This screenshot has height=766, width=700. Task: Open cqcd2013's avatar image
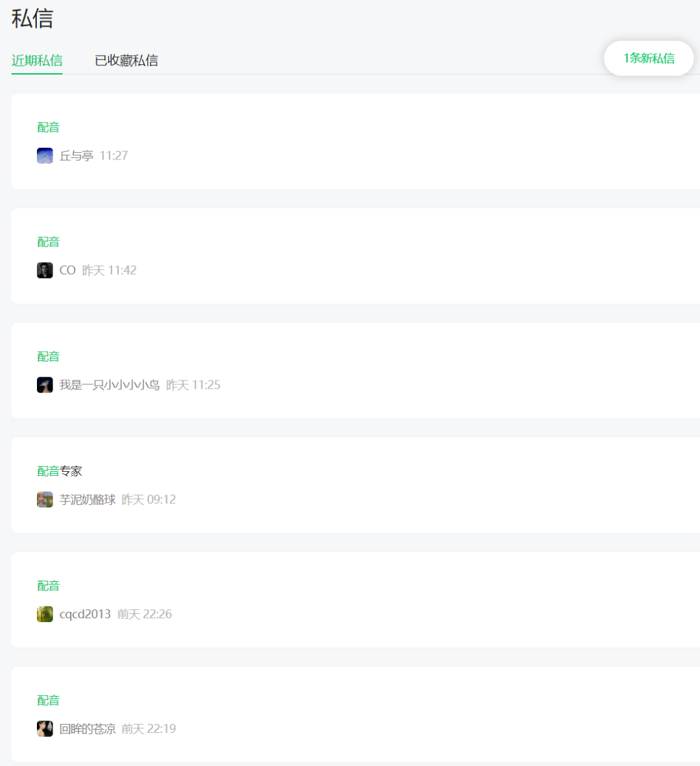[x=45, y=614]
